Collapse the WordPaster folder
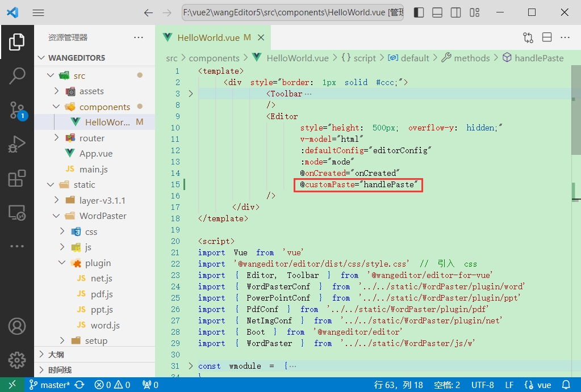The image size is (581, 392). (x=103, y=216)
